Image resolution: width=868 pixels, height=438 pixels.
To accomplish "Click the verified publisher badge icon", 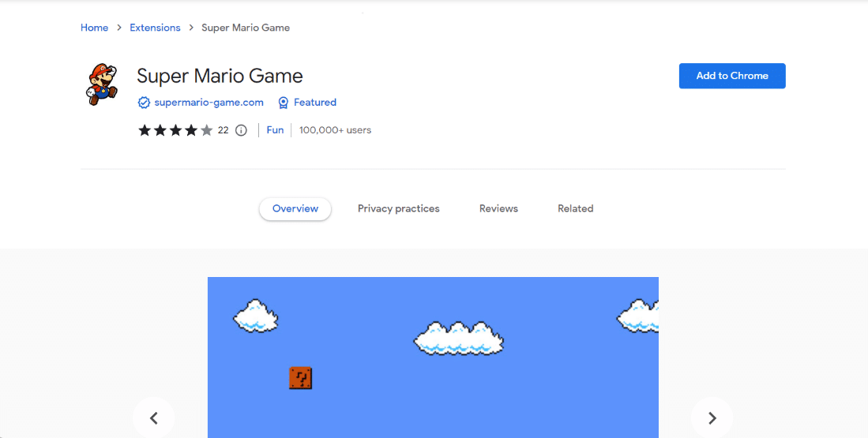I will [144, 103].
